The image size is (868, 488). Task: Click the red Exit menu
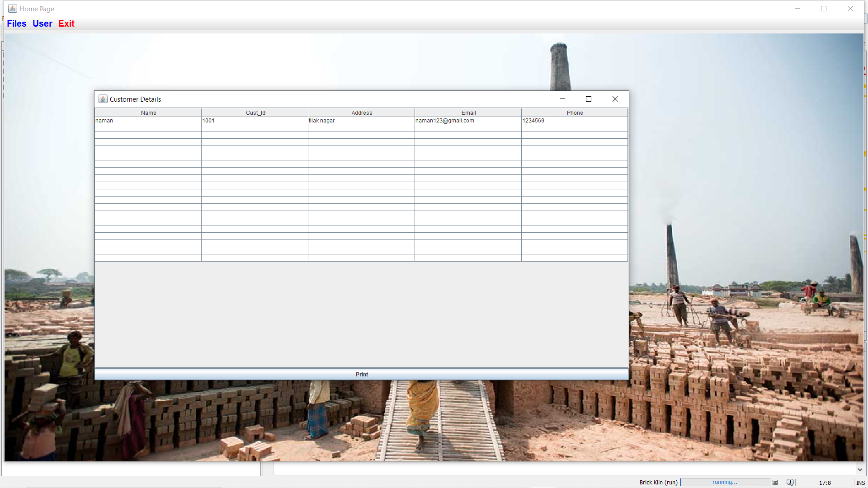pyautogui.click(x=66, y=23)
